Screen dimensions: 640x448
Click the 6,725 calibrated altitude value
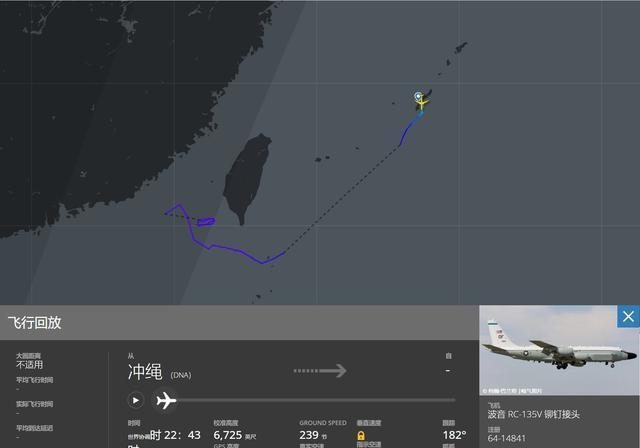(228, 435)
